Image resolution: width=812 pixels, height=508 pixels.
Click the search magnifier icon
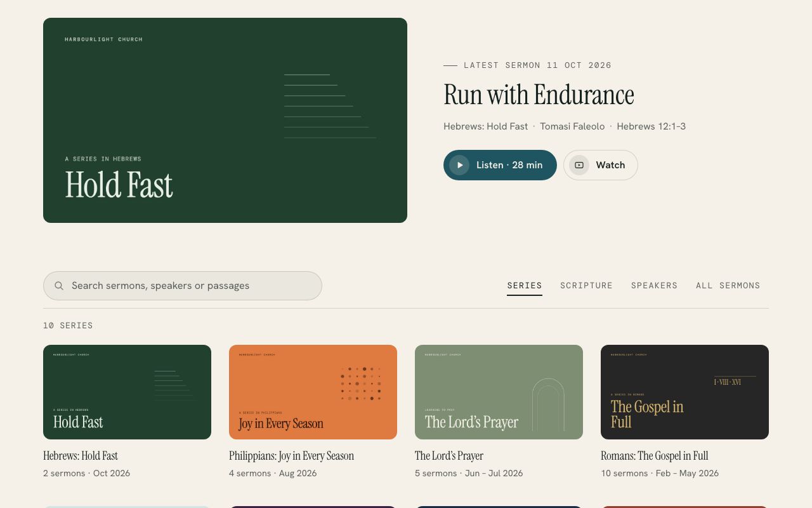click(x=59, y=286)
